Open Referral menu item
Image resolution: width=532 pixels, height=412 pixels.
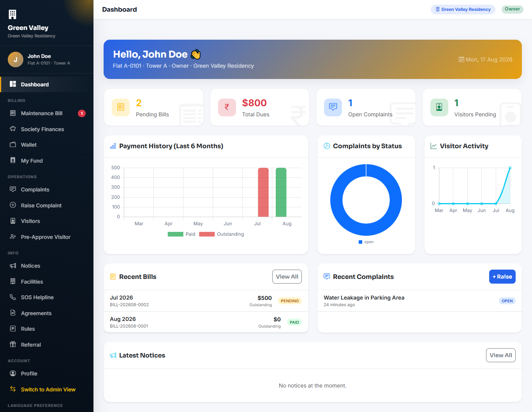(47, 345)
